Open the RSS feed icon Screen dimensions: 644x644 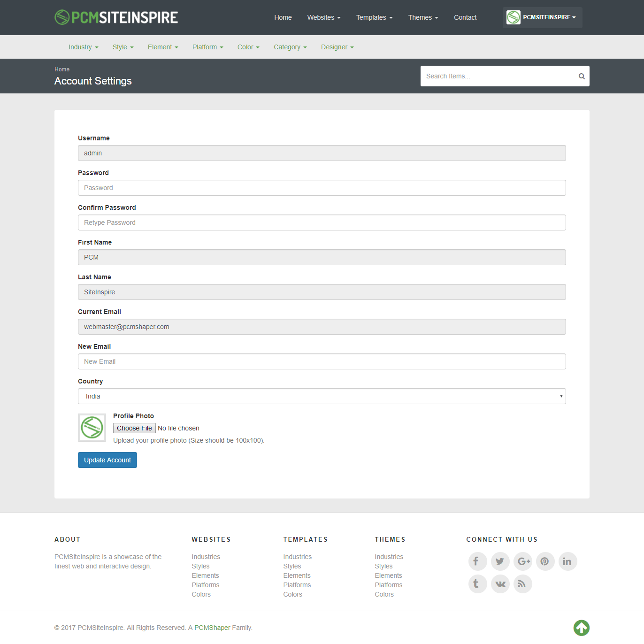coord(522,584)
